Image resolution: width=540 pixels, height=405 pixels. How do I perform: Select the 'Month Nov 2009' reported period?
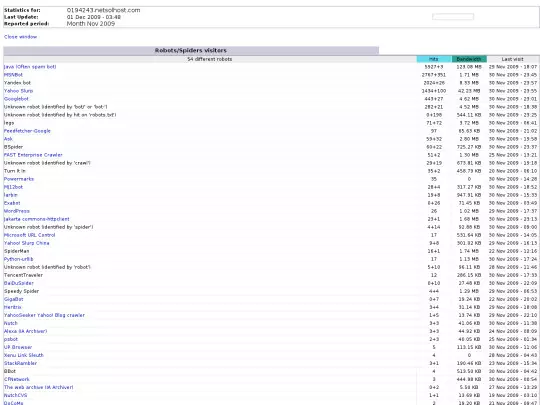coord(91,24)
